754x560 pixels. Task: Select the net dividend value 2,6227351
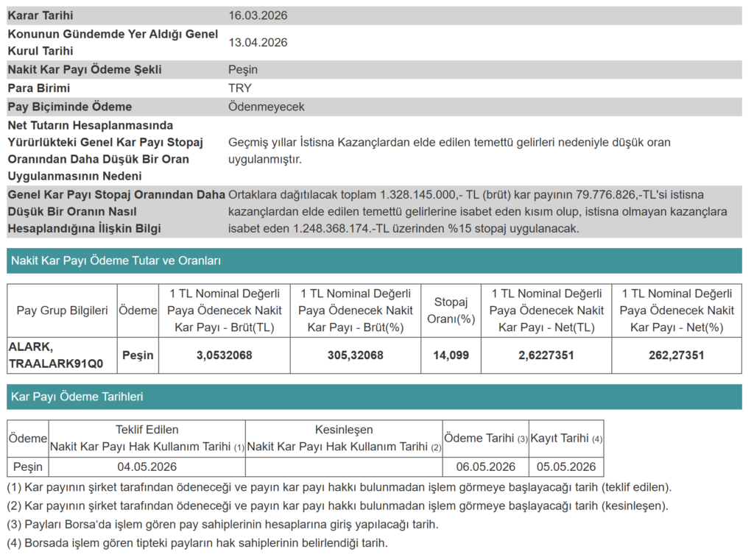coord(546,355)
